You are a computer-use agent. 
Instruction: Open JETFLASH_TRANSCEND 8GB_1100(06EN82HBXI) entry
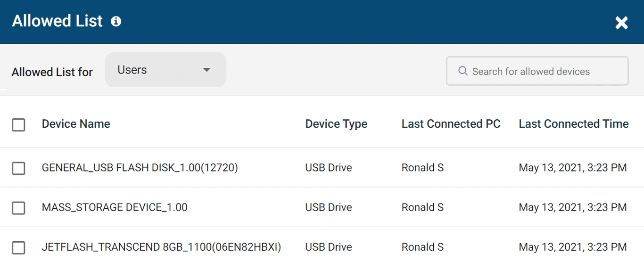(161, 247)
